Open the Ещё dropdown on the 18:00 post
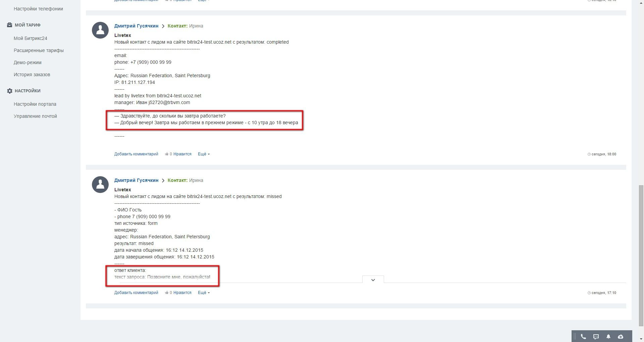Viewport: 644px width, 342px height. (x=204, y=154)
